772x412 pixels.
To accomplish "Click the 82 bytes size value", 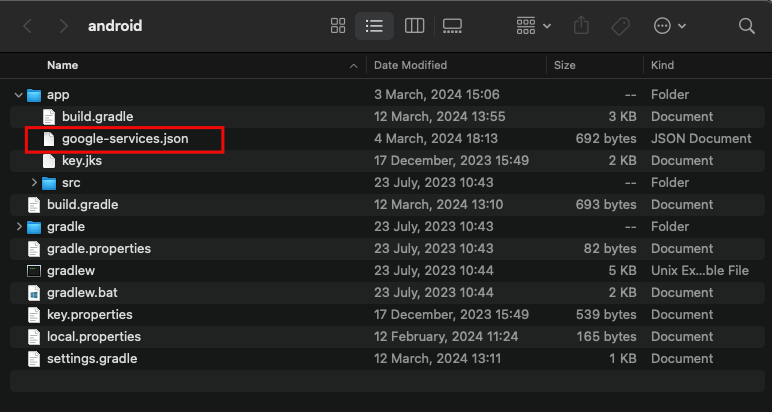I will click(x=610, y=249).
